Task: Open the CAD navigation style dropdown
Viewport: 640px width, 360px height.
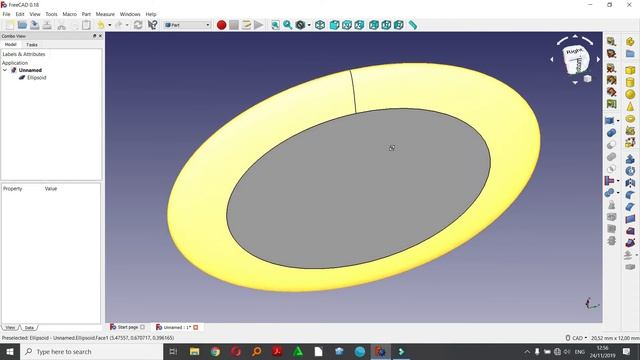Action: tap(576, 338)
